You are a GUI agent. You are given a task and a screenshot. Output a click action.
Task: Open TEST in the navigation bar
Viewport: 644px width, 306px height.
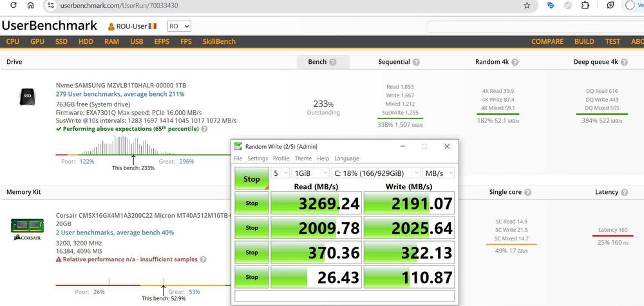click(613, 41)
